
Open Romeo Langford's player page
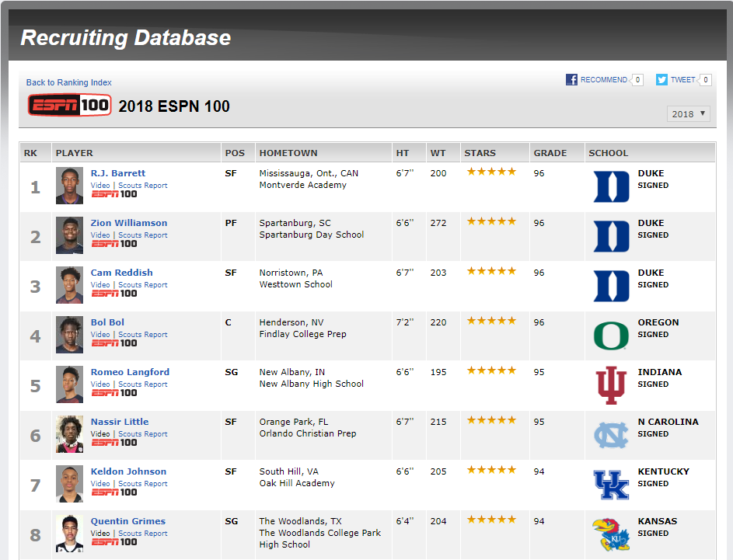coord(130,372)
